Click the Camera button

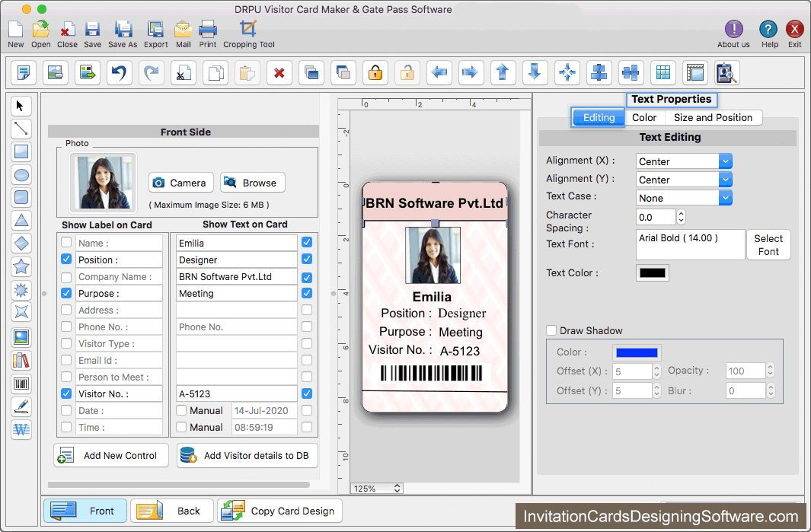point(181,183)
